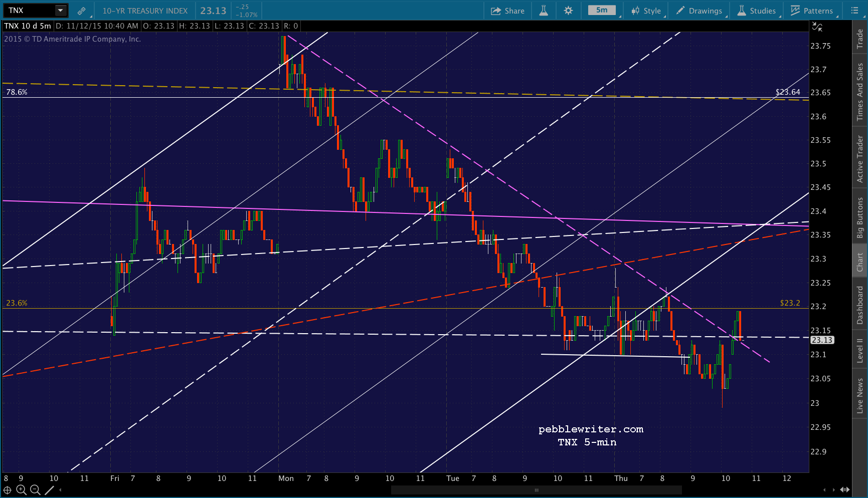The image size is (868, 498).
Task: Click the small left arrow beside drawing tool
Action: click(x=60, y=490)
